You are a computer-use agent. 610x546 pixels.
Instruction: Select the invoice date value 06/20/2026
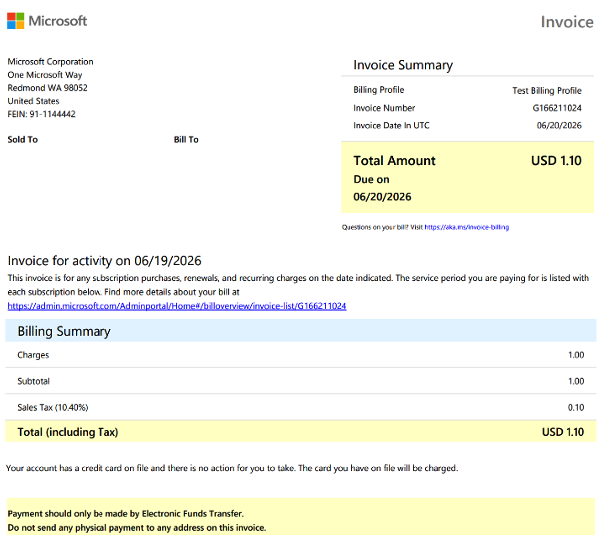point(559,125)
